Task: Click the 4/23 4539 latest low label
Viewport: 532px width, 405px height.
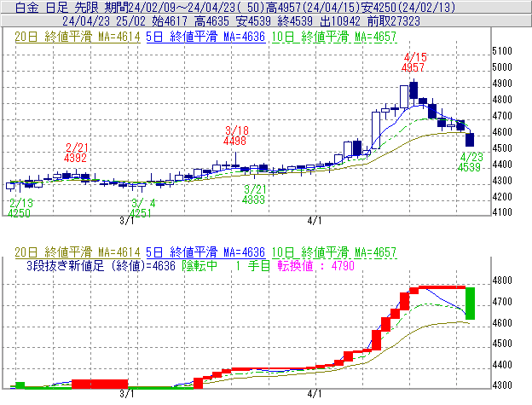Action: 470,162
